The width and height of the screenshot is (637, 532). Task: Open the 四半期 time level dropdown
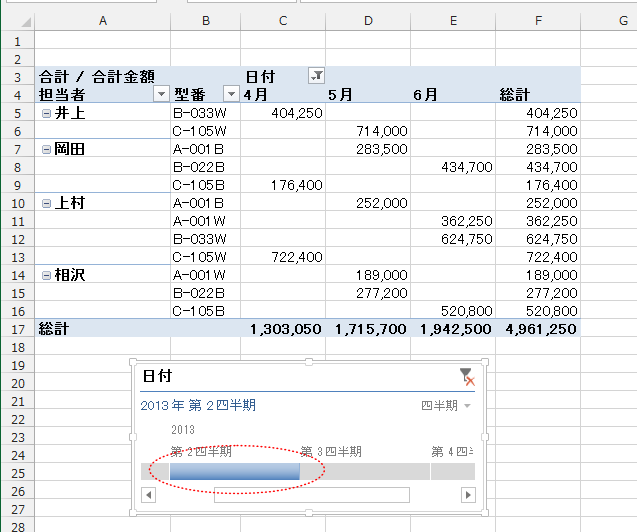(x=446, y=405)
